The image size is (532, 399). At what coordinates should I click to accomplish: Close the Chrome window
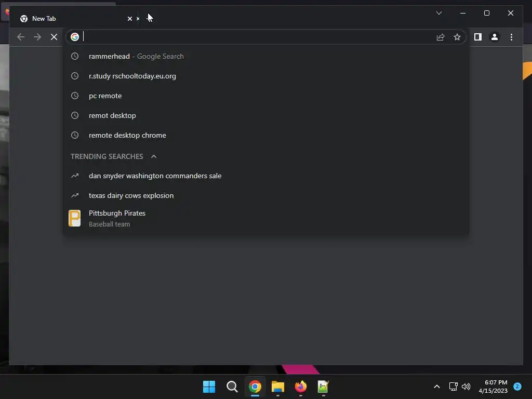[511, 13]
